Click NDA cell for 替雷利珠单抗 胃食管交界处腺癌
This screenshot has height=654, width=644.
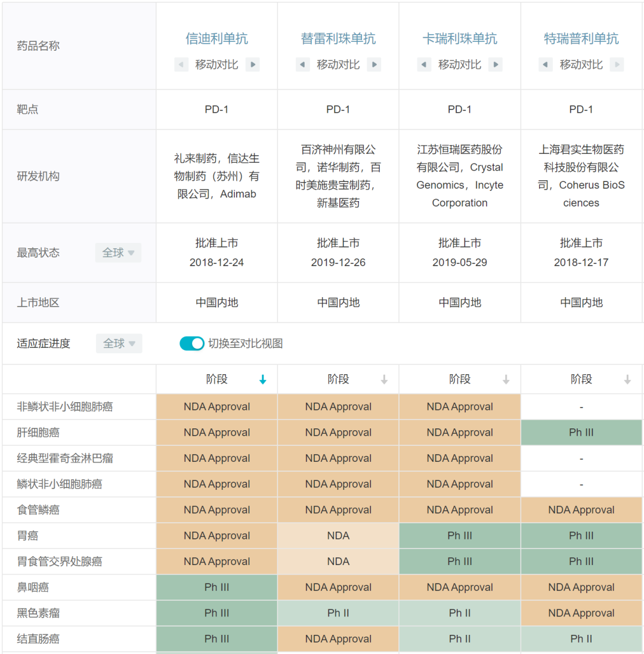338,562
